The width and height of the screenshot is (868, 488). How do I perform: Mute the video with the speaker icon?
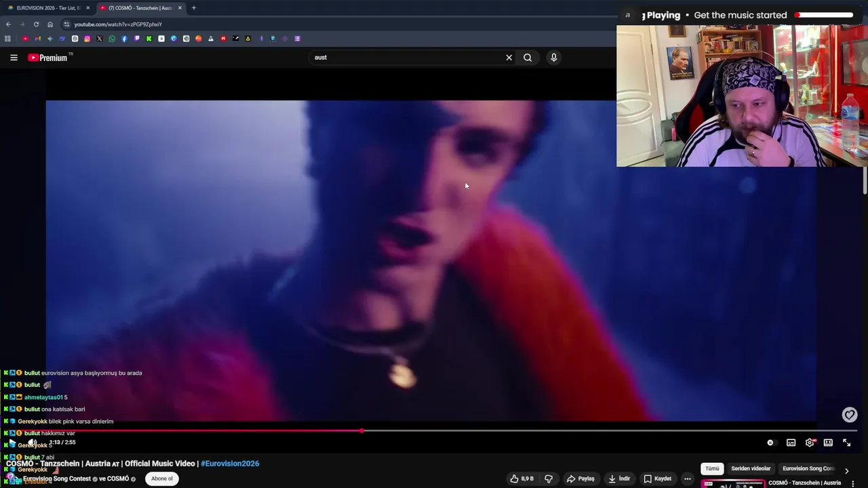click(x=31, y=443)
